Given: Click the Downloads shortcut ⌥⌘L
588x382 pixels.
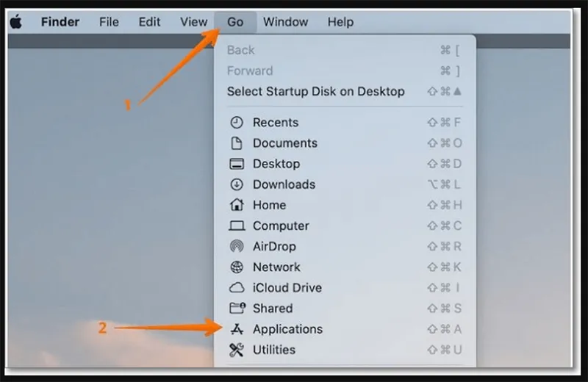Looking at the screenshot, I should point(445,184).
